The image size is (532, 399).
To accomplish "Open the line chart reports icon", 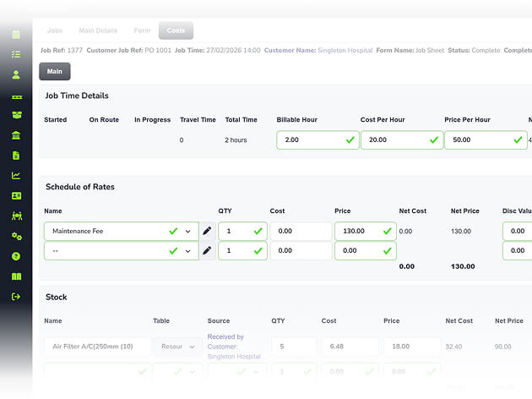I will [16, 176].
